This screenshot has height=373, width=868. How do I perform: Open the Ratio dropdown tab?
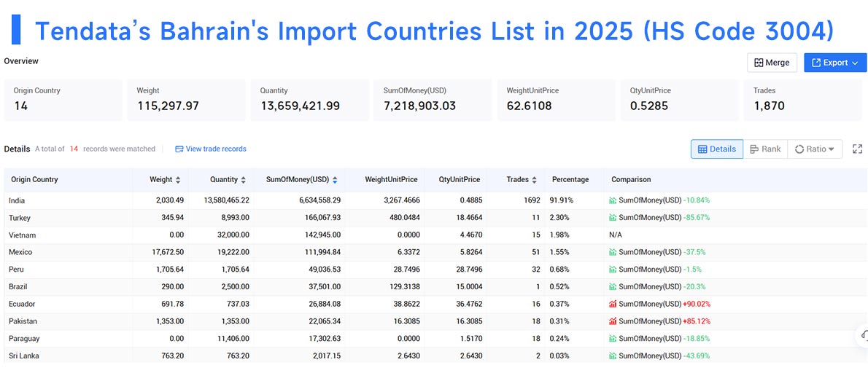814,149
